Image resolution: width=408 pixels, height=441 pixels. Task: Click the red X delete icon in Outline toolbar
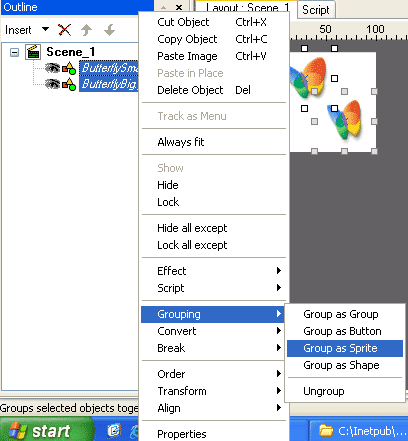click(64, 30)
